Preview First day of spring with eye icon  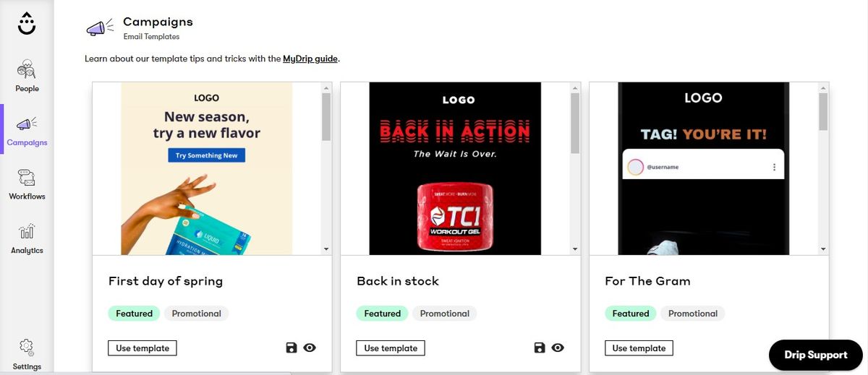(310, 348)
